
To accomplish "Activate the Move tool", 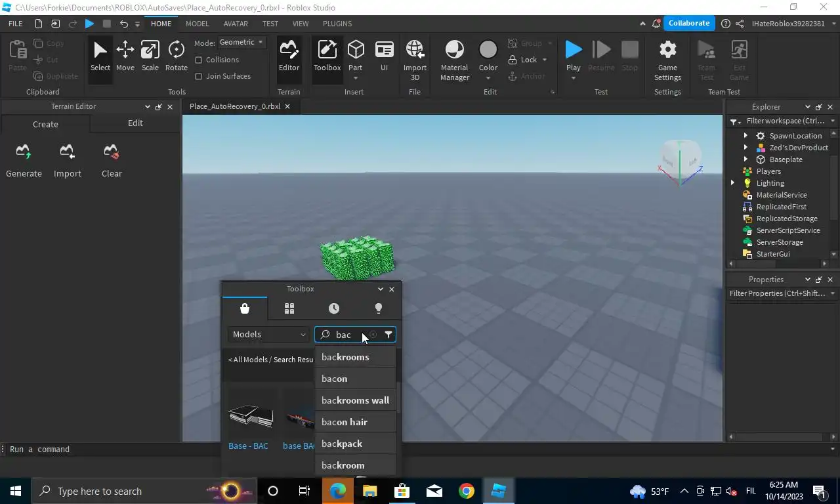I will [125, 55].
